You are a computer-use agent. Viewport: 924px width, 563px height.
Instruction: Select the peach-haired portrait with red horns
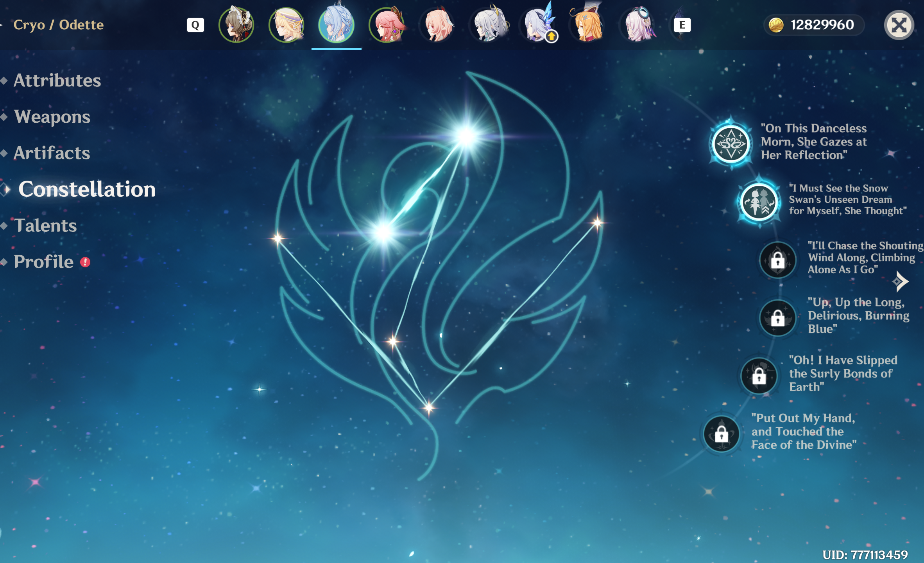(x=437, y=25)
